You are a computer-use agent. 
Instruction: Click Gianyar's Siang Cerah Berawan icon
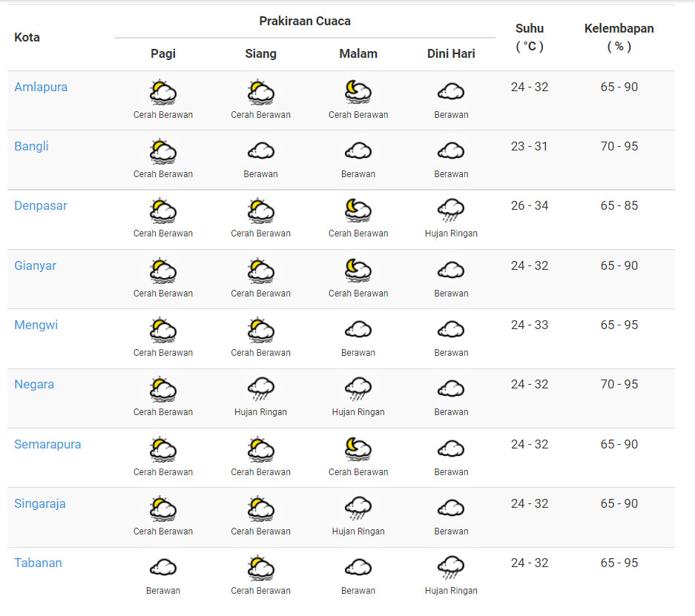point(260,271)
